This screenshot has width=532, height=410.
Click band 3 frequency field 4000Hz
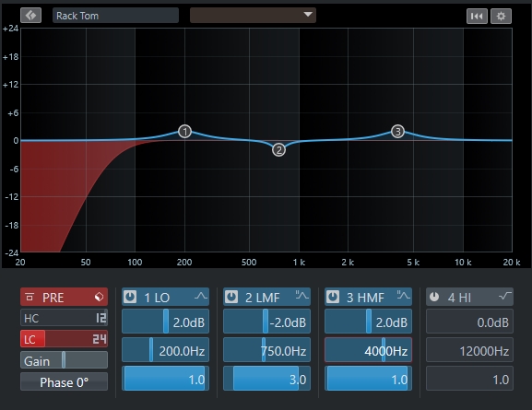click(368, 350)
